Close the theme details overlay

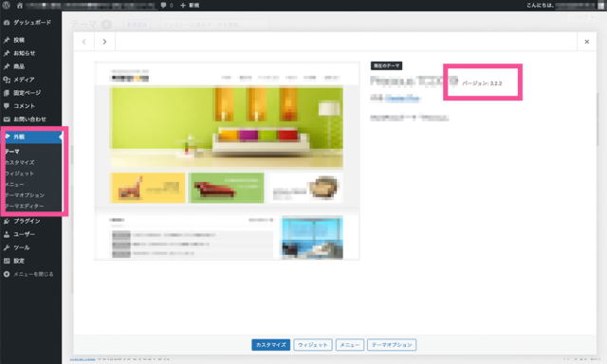click(587, 42)
